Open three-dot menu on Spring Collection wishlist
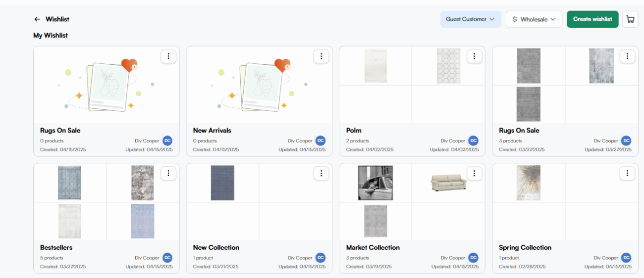Screen dimensions: 644x278 pyautogui.click(x=627, y=173)
